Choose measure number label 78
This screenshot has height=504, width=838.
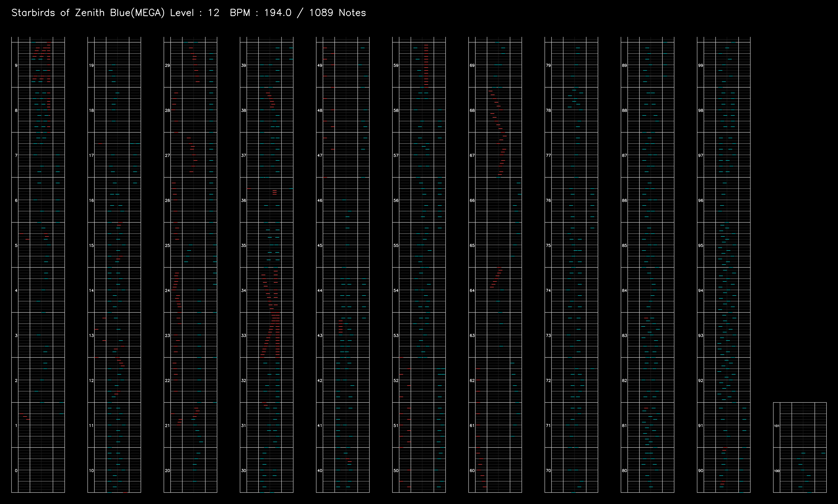click(548, 111)
